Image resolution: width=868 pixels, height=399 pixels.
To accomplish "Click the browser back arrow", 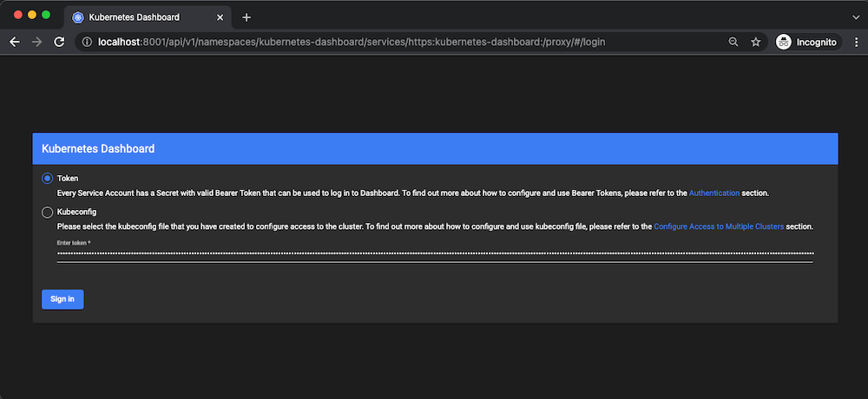I will (x=14, y=42).
